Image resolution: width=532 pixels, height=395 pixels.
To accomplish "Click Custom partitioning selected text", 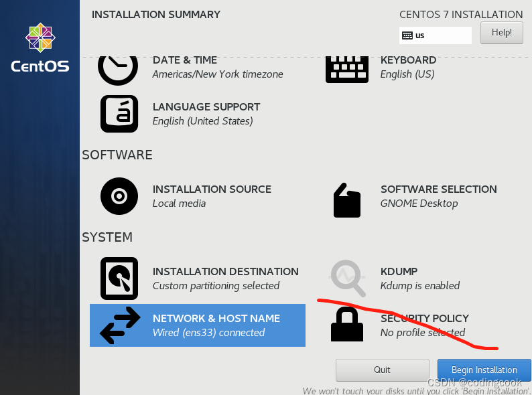I will coord(216,286).
